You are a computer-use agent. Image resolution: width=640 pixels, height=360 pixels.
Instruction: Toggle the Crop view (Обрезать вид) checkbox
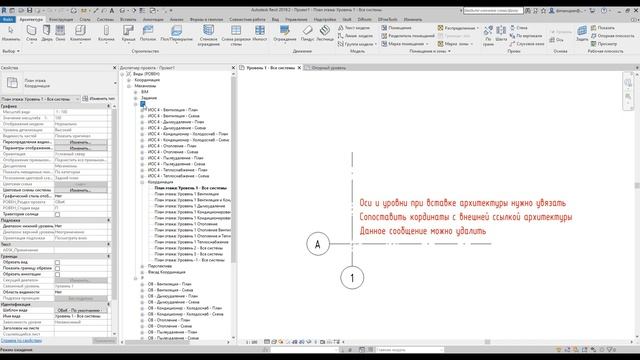[x=58, y=262]
